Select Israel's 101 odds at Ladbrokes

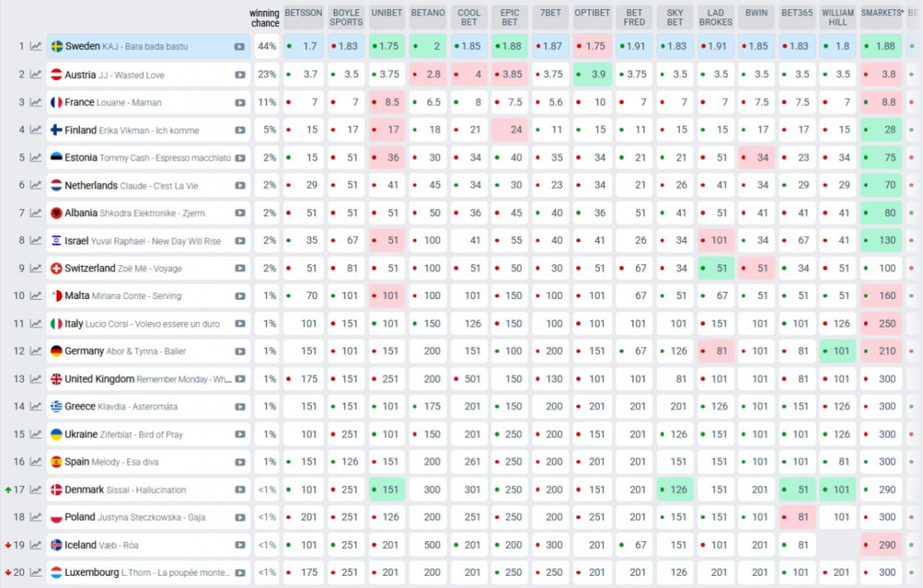pos(715,241)
